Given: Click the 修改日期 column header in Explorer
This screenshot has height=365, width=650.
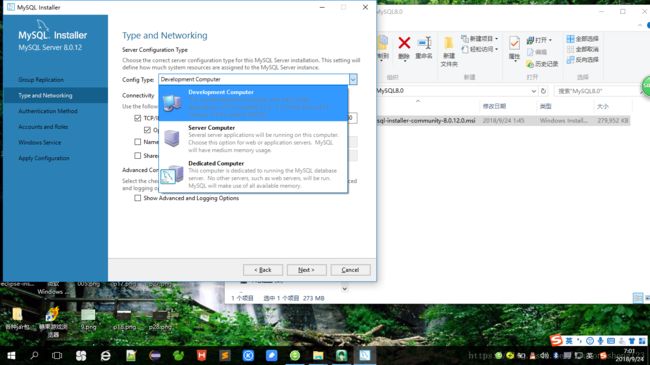Looking at the screenshot, I should coord(494,106).
